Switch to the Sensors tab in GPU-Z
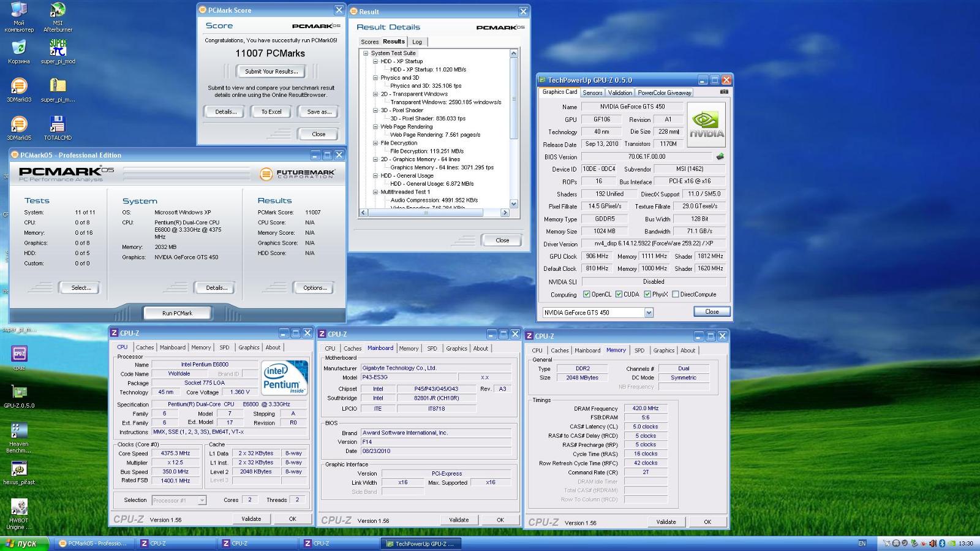The width and height of the screenshot is (980, 551). (x=592, y=93)
